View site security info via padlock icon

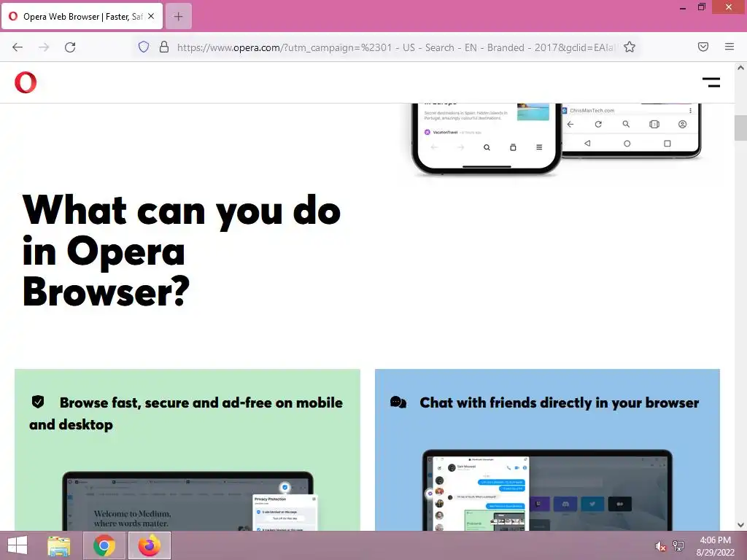click(164, 47)
